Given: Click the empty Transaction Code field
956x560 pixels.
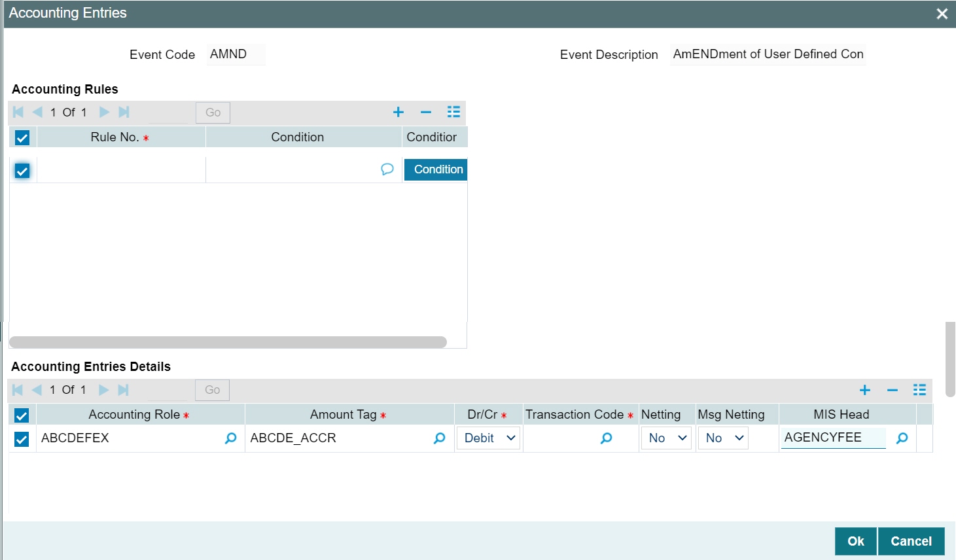Looking at the screenshot, I should pyautogui.click(x=561, y=438).
